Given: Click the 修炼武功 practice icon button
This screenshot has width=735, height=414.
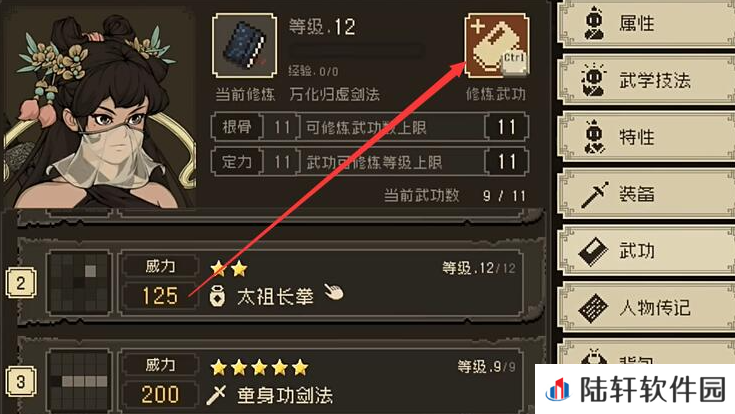Looking at the screenshot, I should (x=497, y=45).
